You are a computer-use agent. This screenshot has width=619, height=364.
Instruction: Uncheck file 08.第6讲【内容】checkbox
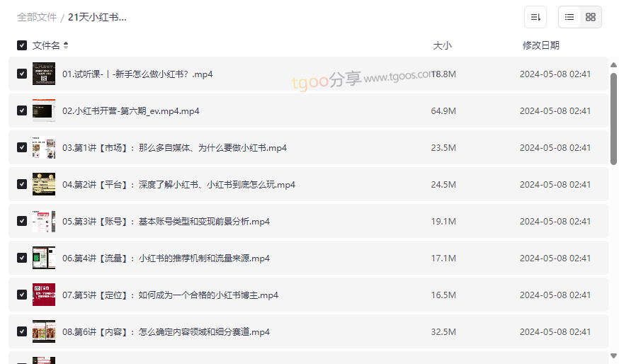[x=22, y=331]
